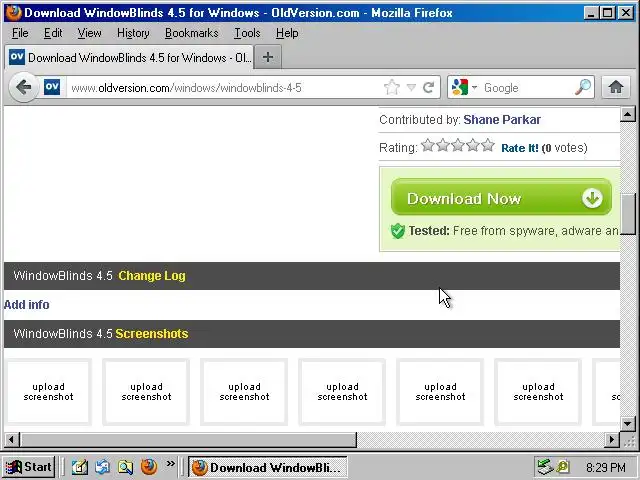The height and width of the screenshot is (480, 640).
Task: Click the second upload screenshot box
Action: (x=146, y=392)
